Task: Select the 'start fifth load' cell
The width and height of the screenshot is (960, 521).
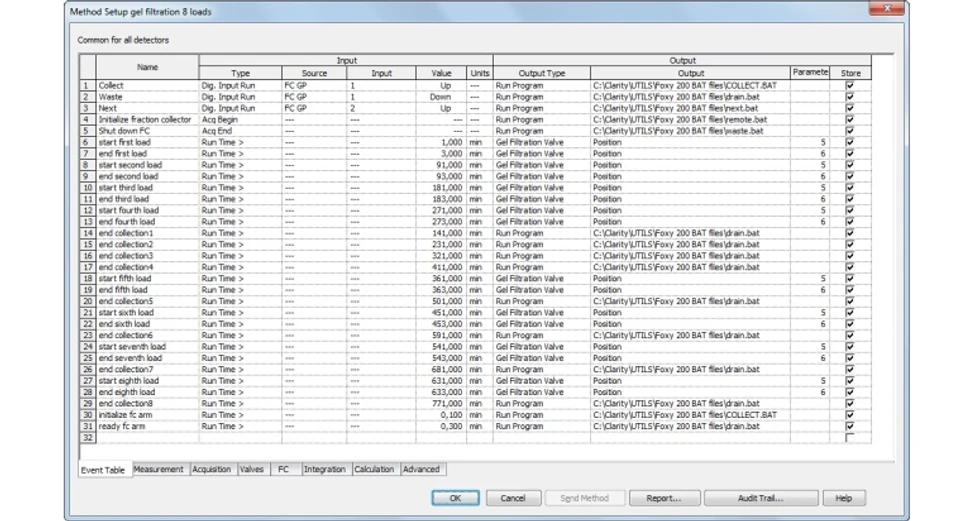Action: click(148, 279)
